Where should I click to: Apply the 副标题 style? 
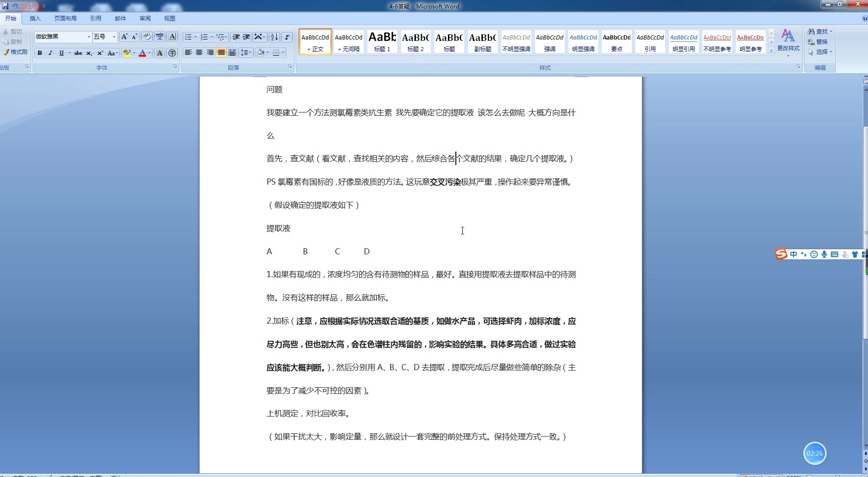click(x=483, y=41)
